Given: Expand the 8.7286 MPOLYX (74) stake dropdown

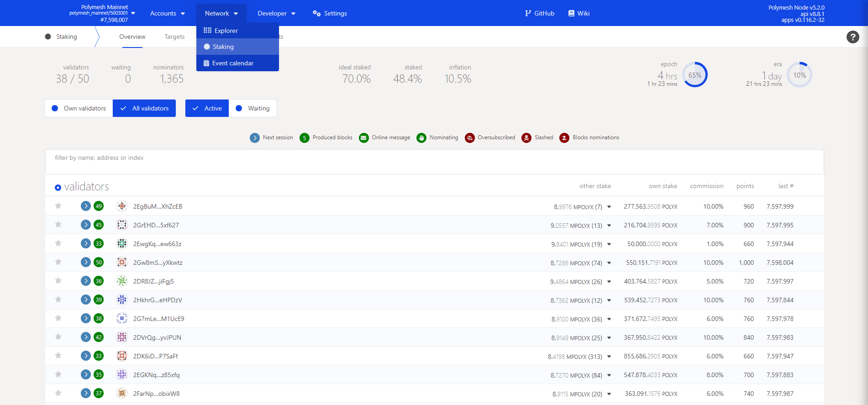Looking at the screenshot, I should pyautogui.click(x=609, y=263).
